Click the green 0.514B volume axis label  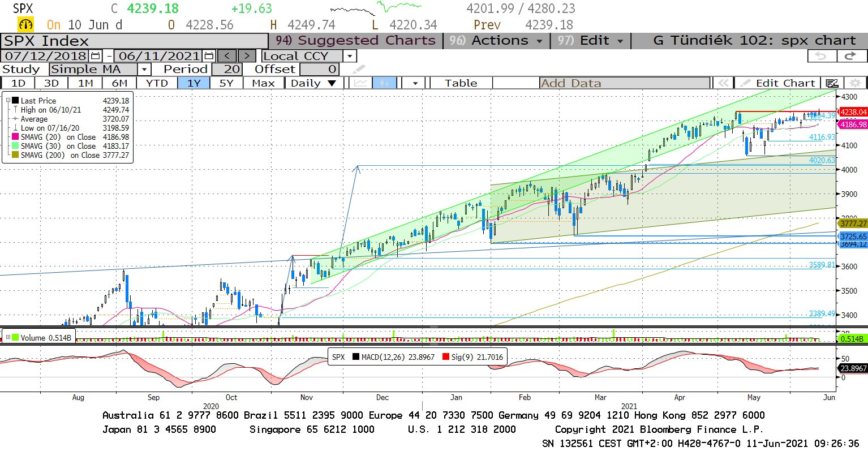tap(852, 338)
